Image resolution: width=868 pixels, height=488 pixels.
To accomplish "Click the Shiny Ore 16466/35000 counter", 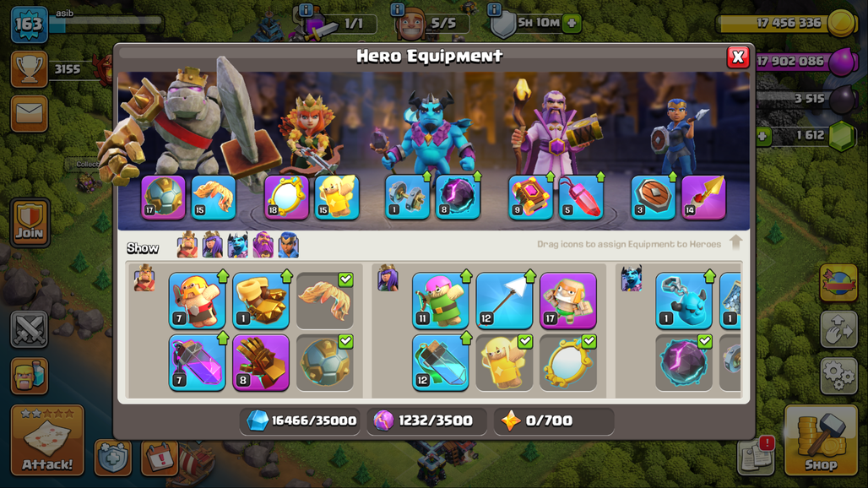I will point(301,421).
